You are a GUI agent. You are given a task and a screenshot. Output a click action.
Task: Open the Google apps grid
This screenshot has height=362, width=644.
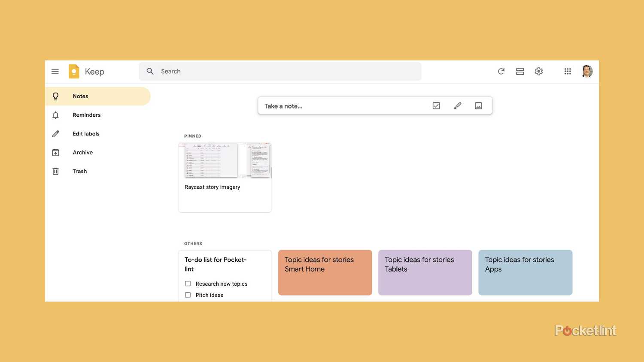(568, 71)
